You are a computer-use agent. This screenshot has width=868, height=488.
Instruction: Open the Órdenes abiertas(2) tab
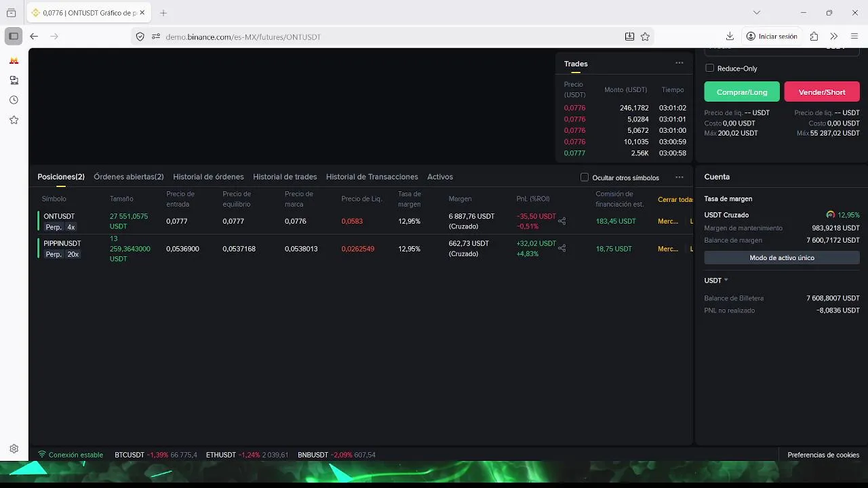pos(129,177)
